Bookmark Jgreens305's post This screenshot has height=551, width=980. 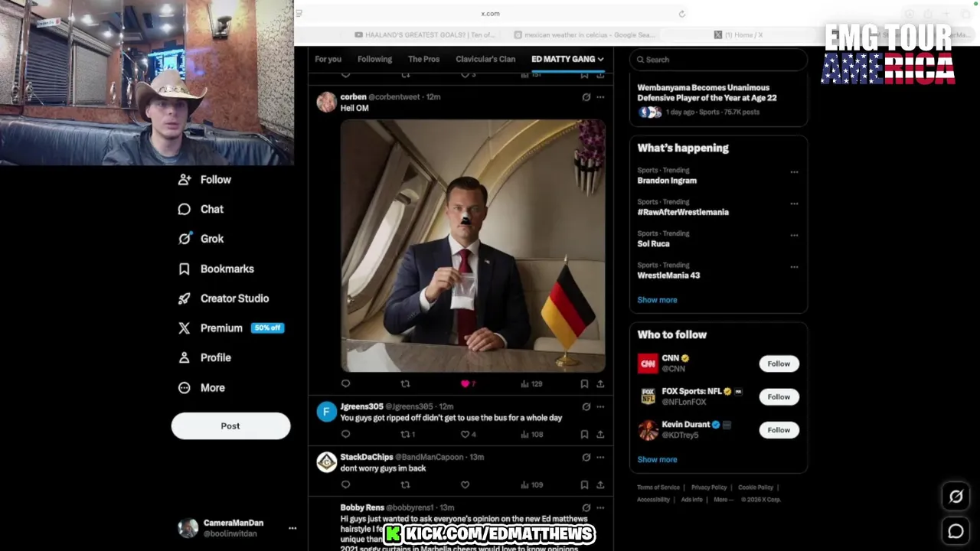pyautogui.click(x=584, y=434)
